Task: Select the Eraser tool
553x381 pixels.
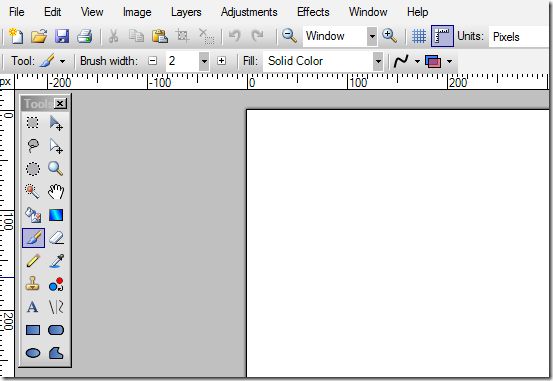Action: 56,238
